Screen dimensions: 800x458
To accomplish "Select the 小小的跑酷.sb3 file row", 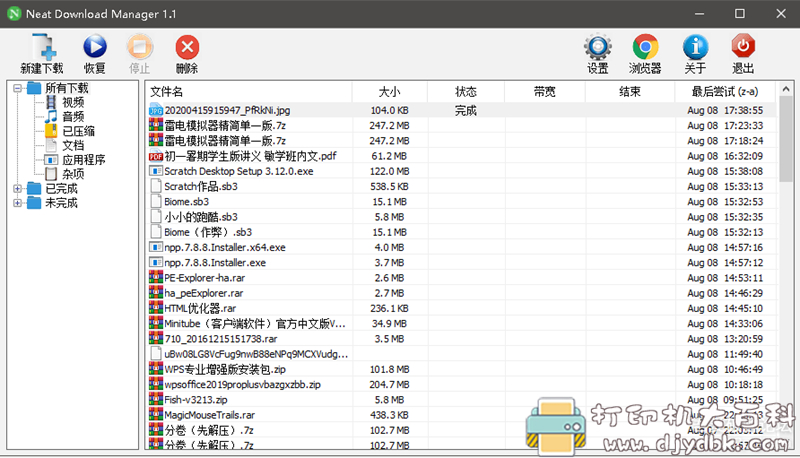I will tap(462, 217).
